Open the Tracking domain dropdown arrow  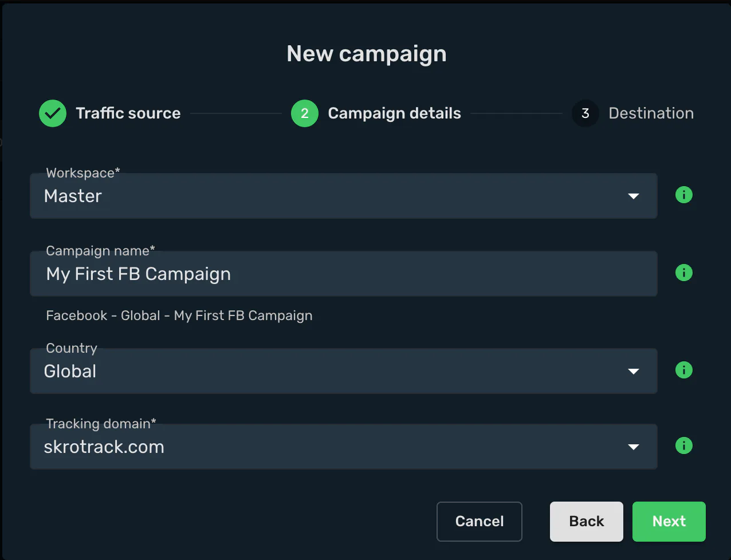(x=634, y=447)
